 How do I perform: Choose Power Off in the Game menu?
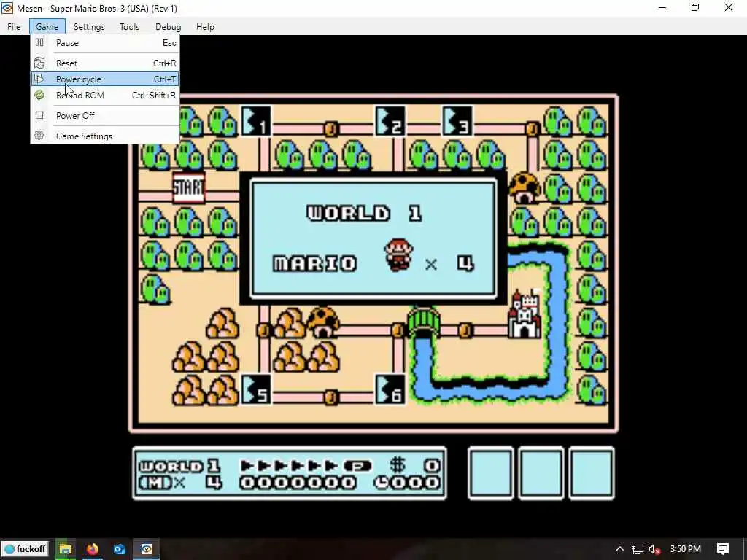105,116
